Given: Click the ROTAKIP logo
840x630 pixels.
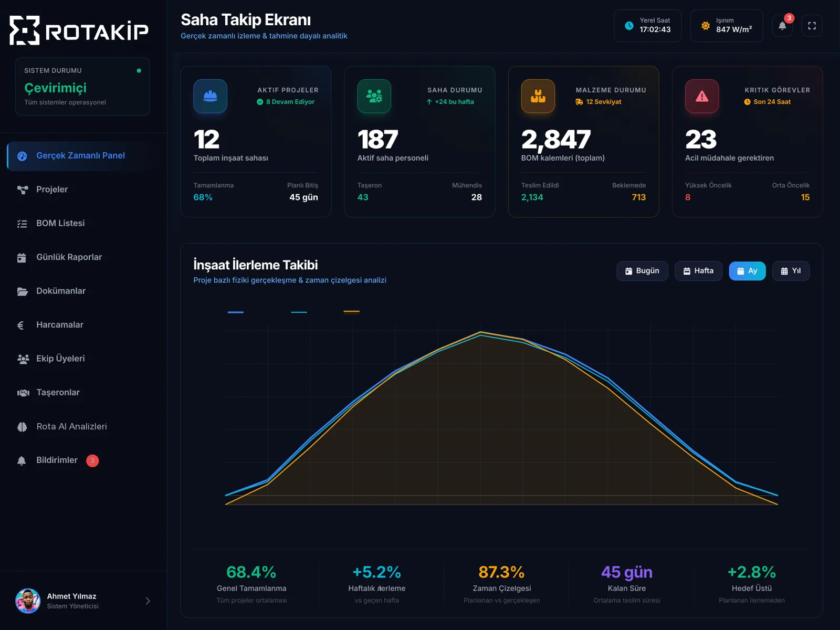Looking at the screenshot, I should click(x=79, y=30).
